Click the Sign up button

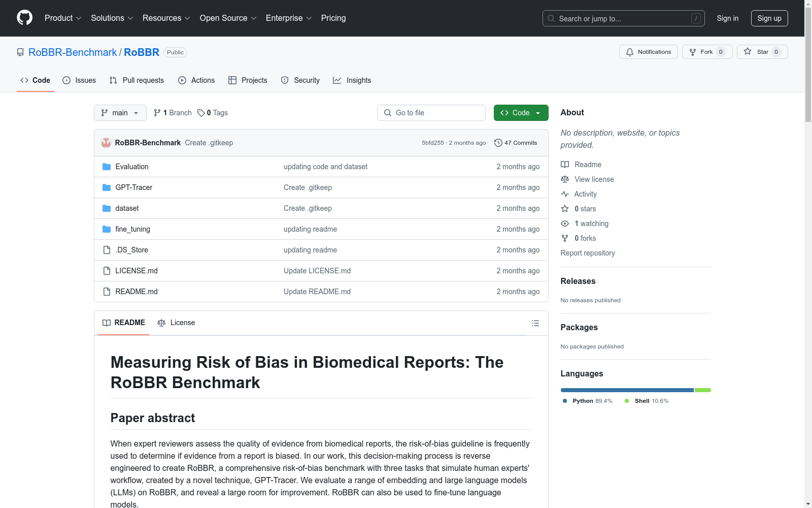(769, 18)
